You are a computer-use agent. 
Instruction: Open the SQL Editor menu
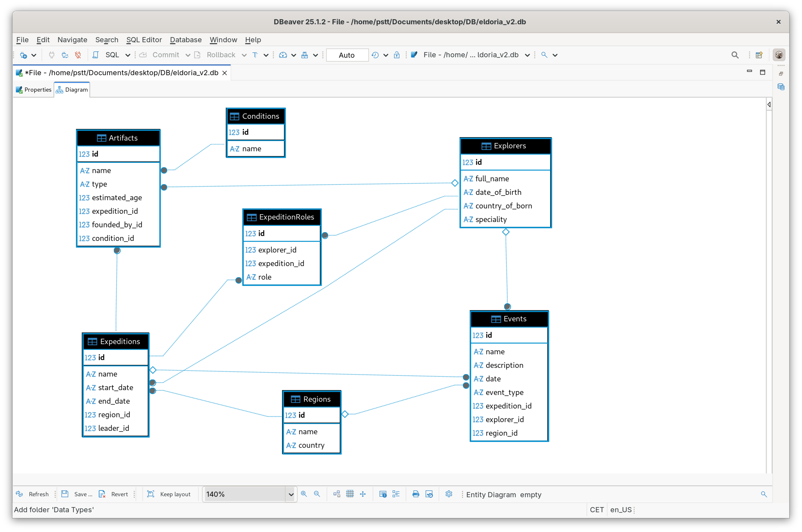coord(144,40)
